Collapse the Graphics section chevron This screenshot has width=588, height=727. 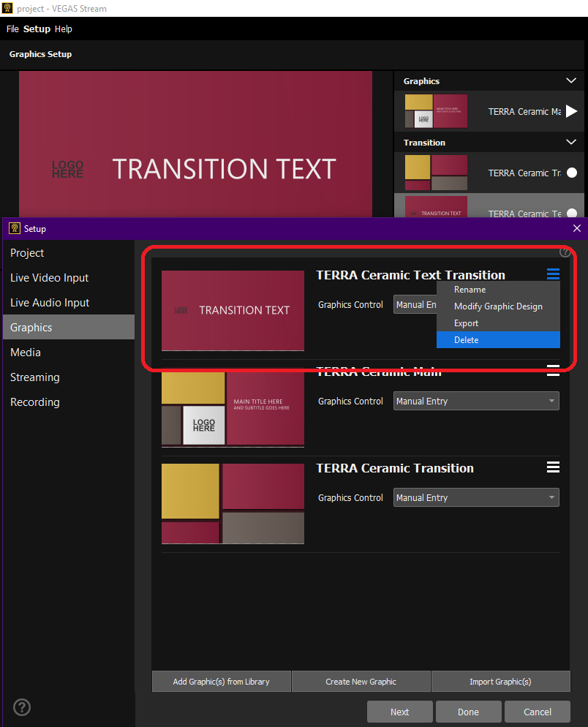pos(571,81)
